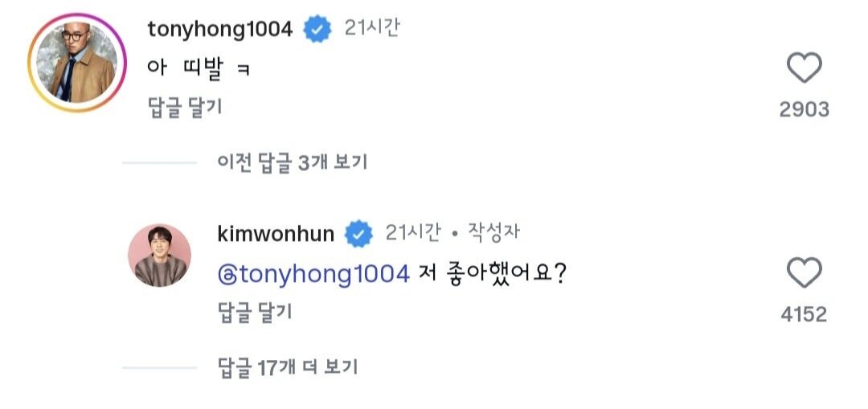
Task: Open kimwonhun's profile picture
Action: pyautogui.click(x=159, y=256)
